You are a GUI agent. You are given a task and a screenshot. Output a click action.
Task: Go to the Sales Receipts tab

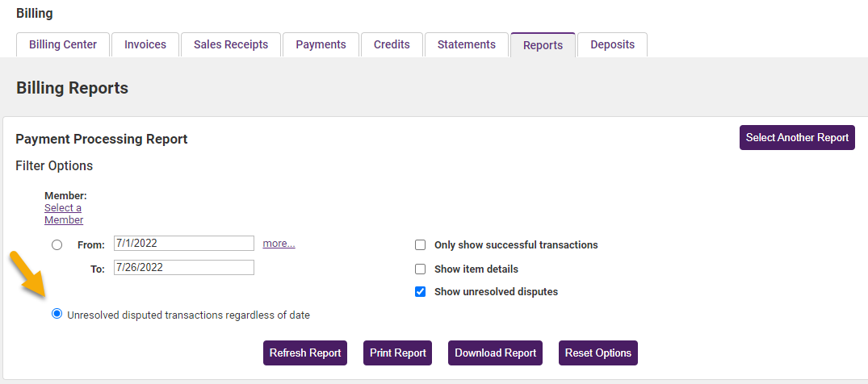pyautogui.click(x=231, y=45)
